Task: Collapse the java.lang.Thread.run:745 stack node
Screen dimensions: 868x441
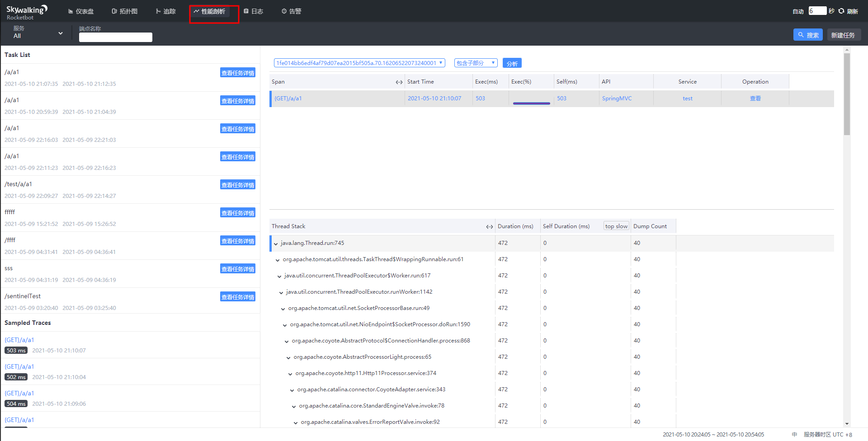Action: 276,244
